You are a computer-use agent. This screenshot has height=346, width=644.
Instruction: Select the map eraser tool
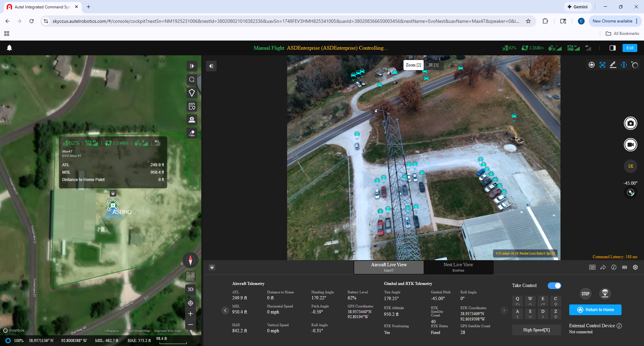(192, 133)
